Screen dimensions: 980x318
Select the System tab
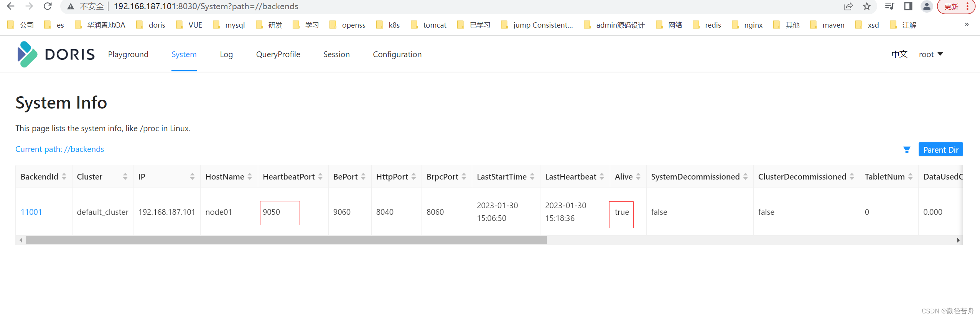(x=184, y=54)
